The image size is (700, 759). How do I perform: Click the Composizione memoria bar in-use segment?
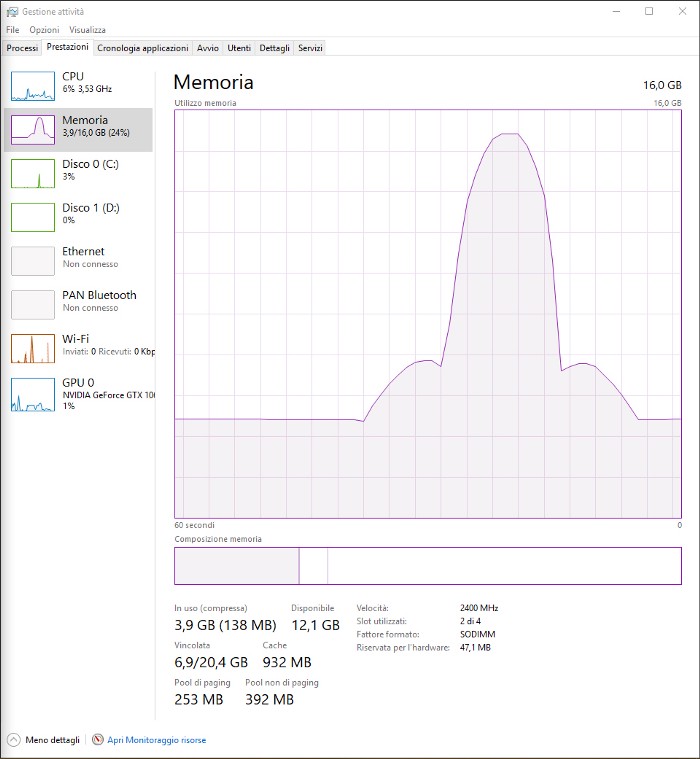pos(237,566)
